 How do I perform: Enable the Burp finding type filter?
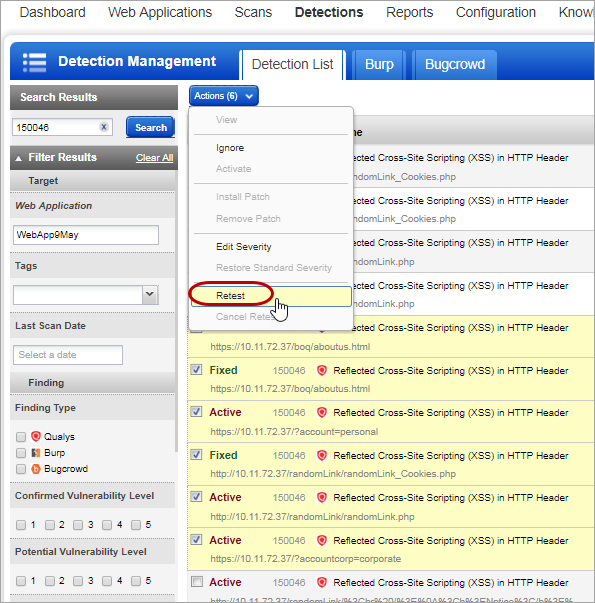coord(21,453)
